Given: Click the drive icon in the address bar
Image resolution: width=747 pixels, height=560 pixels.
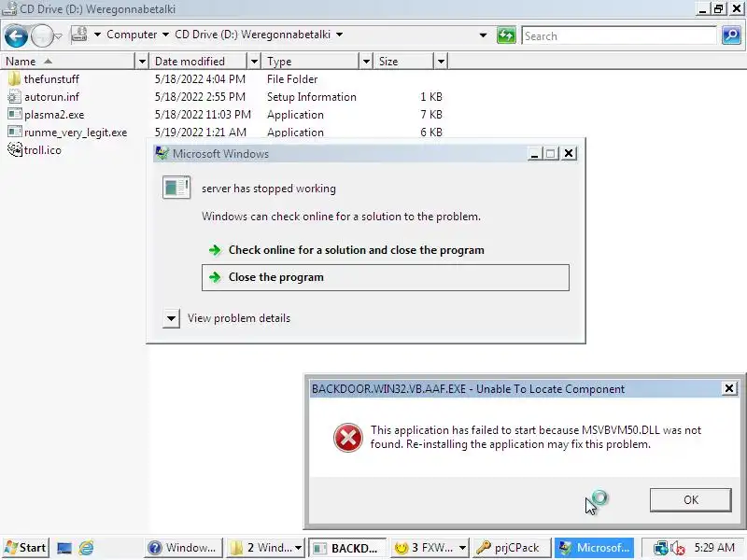Looking at the screenshot, I should coord(79,35).
